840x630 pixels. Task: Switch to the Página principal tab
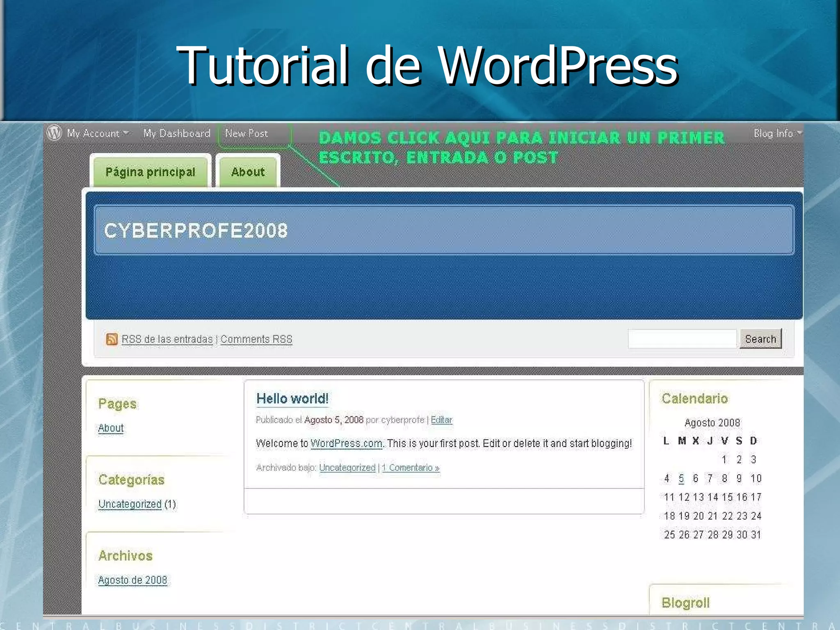point(151,172)
